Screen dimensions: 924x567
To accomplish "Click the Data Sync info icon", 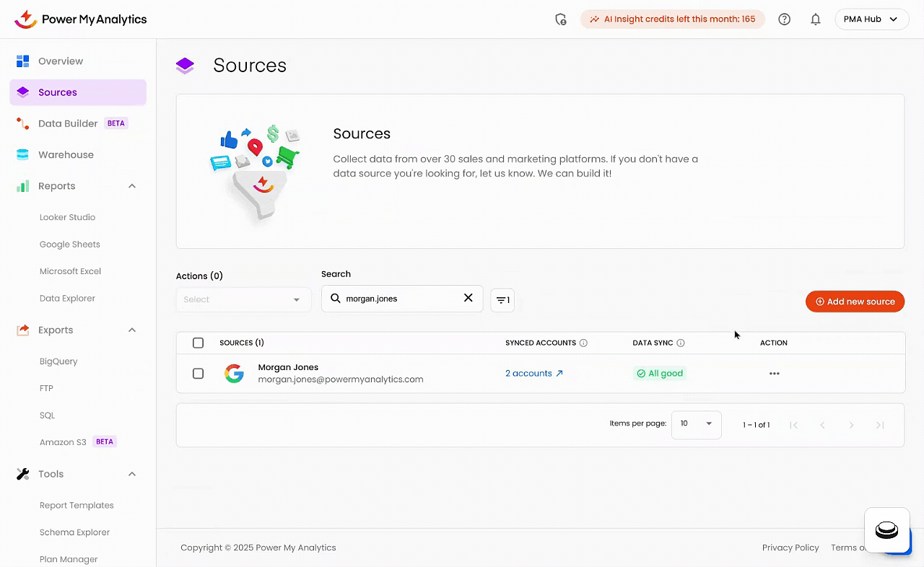I will (681, 343).
